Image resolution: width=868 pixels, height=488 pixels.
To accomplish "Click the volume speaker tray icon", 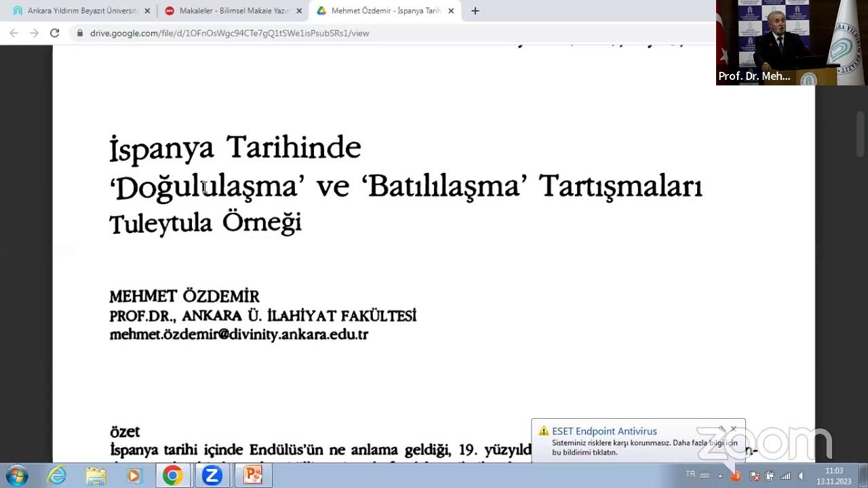I will coord(801,476).
